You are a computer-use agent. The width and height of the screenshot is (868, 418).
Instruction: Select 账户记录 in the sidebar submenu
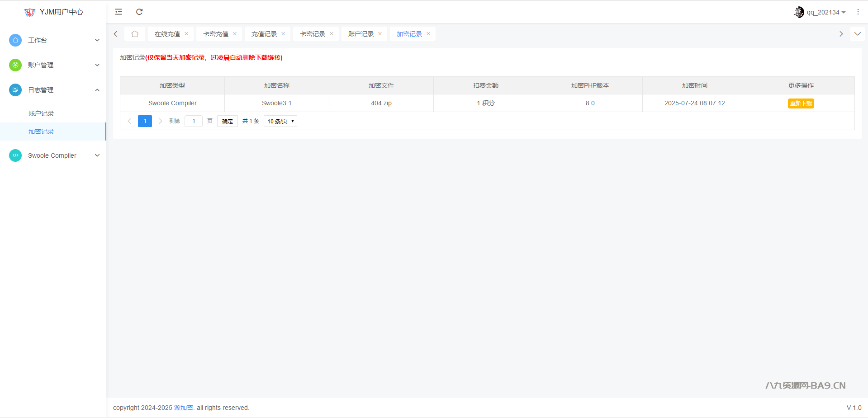coord(41,113)
